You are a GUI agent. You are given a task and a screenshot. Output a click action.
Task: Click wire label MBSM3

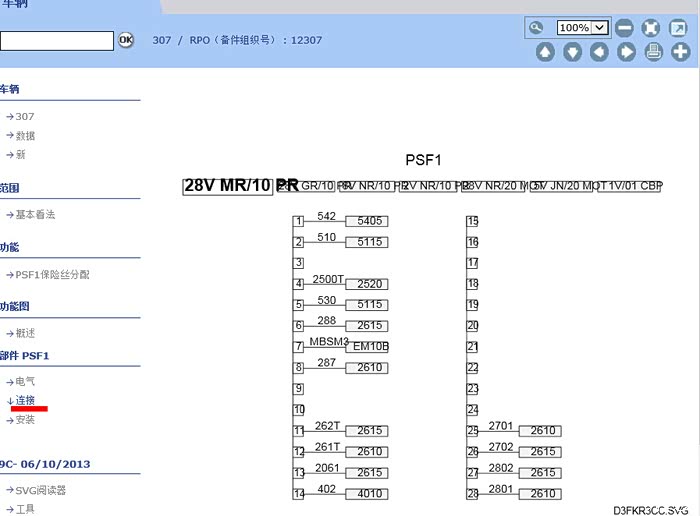329,342
